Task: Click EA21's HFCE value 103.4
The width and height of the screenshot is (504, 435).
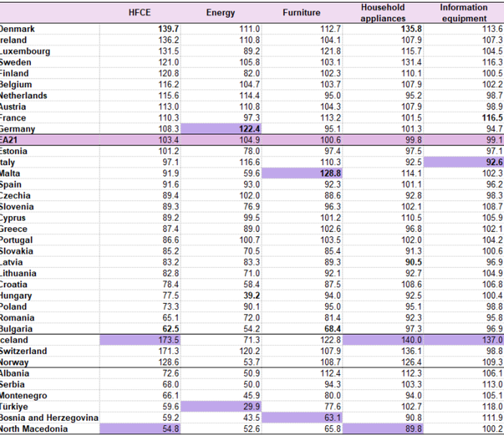Action: [168, 140]
